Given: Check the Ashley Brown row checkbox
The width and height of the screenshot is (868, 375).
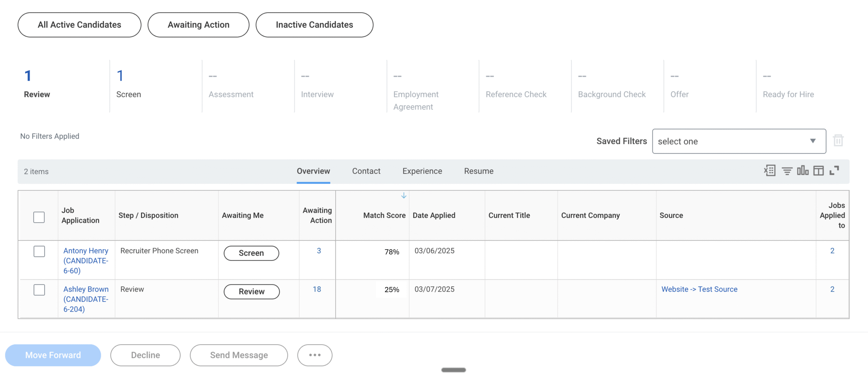Looking at the screenshot, I should coord(39,290).
